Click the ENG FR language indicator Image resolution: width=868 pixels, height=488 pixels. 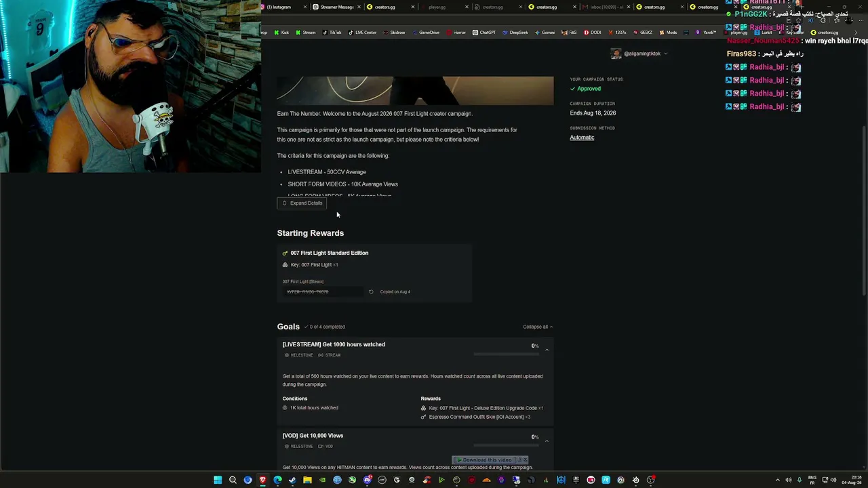812,480
